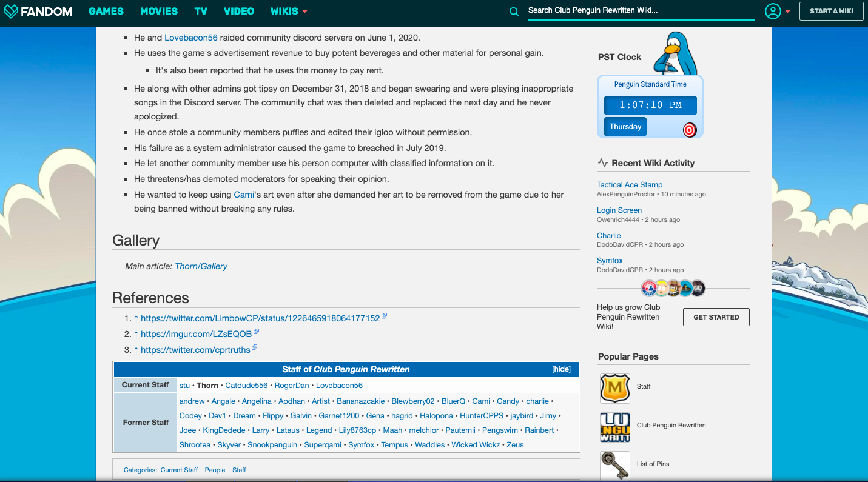Open KingDedede former staff link
The height and width of the screenshot is (482, 868).
224,430
